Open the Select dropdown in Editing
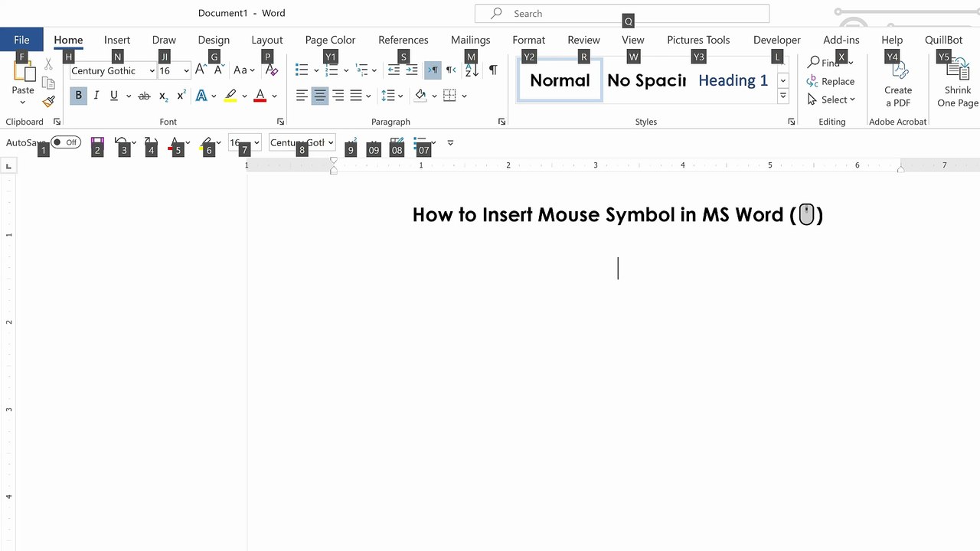The image size is (980, 551). (831, 99)
